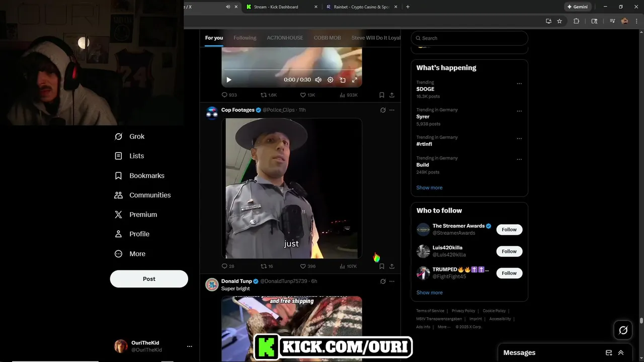Open AC7IONHOUSE timeline tab
The image size is (644, 362).
click(x=285, y=38)
